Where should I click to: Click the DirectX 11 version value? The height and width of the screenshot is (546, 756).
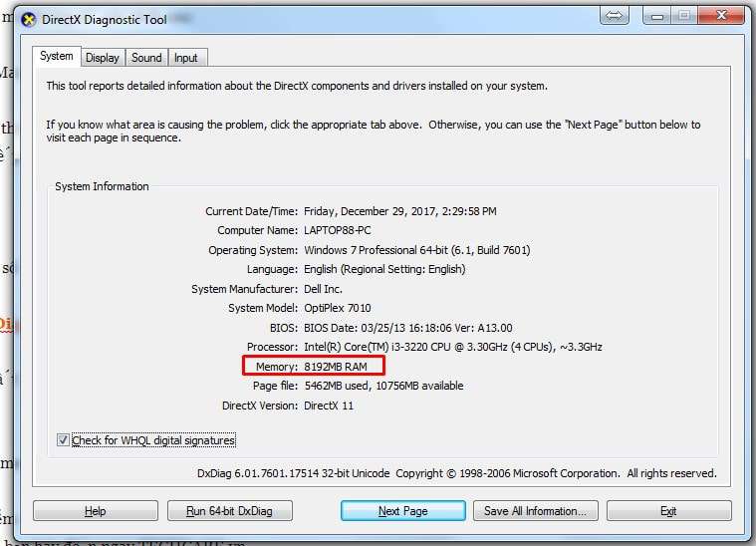tap(329, 406)
